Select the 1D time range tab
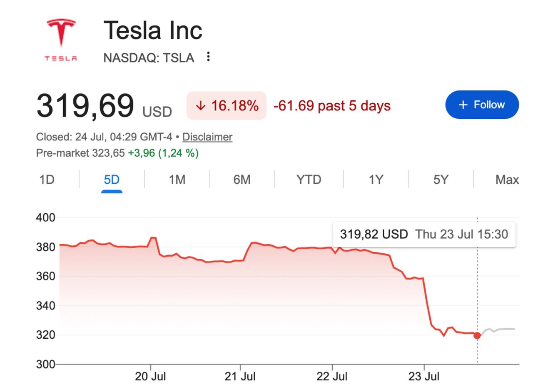The image size is (533, 392). coord(47,180)
